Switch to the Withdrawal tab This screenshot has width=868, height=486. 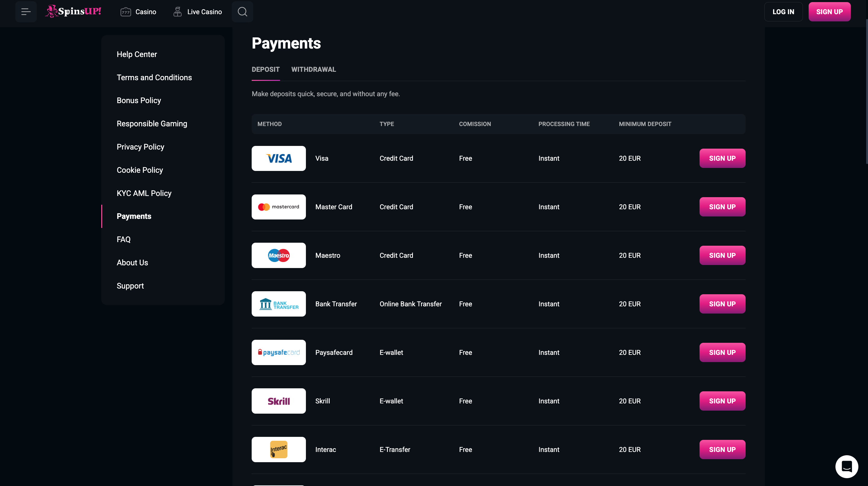point(313,69)
